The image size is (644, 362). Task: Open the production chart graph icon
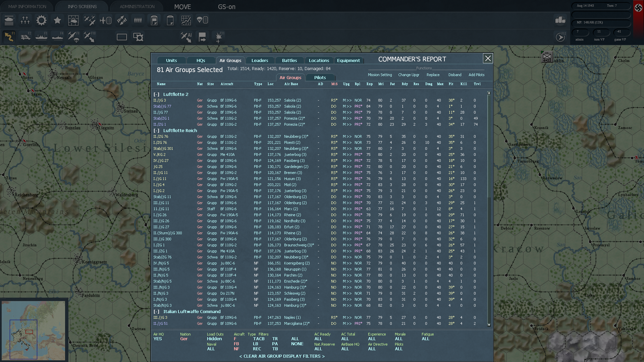click(186, 20)
